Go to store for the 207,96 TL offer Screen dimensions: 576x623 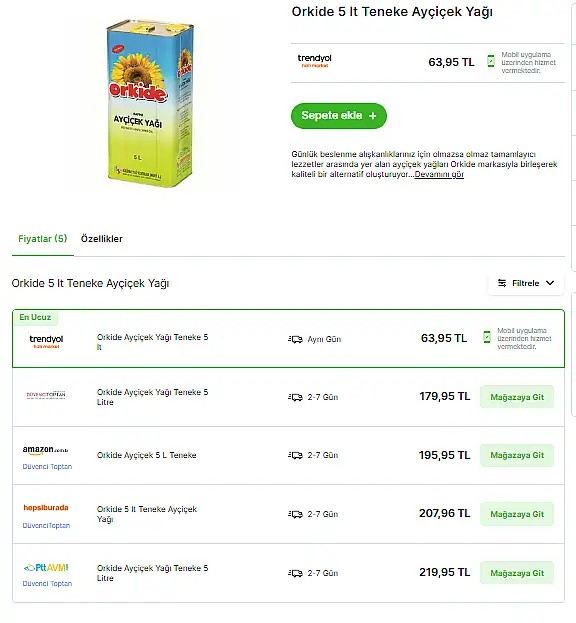(517, 514)
